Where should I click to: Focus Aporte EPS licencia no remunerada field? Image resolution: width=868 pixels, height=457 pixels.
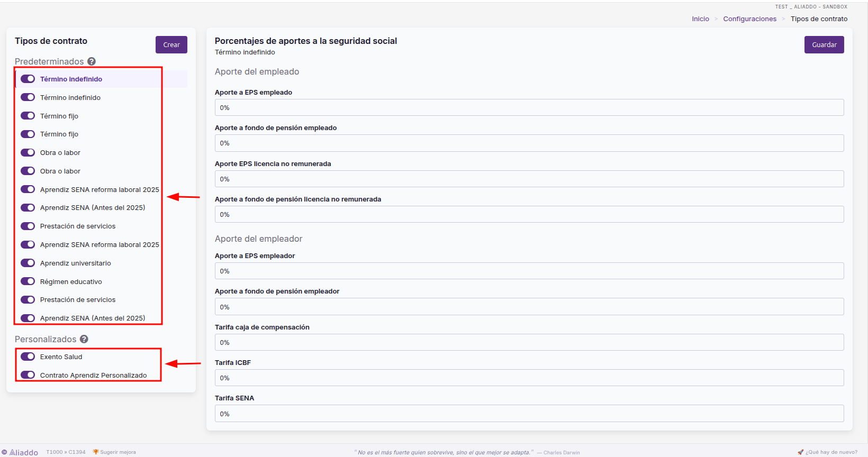pos(529,179)
